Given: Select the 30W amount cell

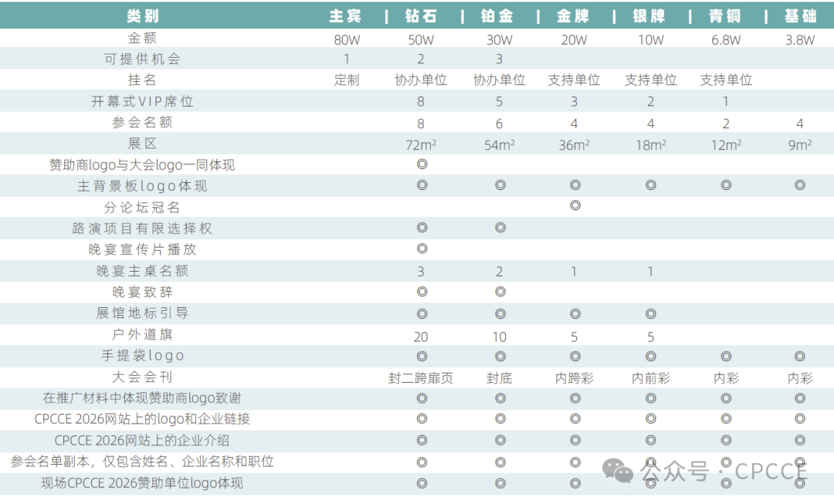Looking at the screenshot, I should 500,40.
